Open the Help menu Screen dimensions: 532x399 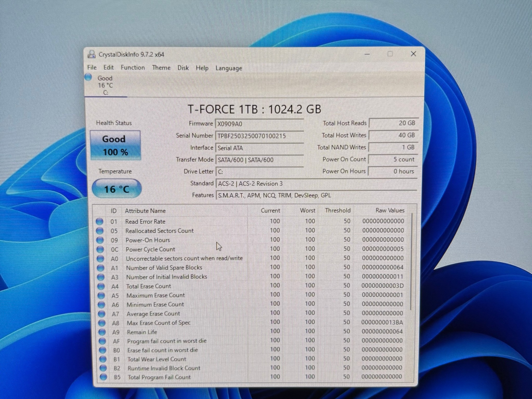coord(202,68)
